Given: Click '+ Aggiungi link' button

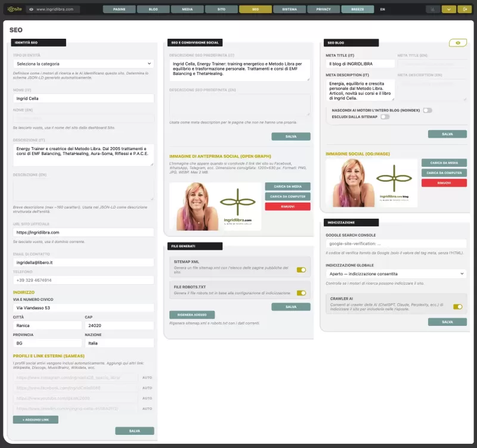Looking at the screenshot, I should pos(36,420).
